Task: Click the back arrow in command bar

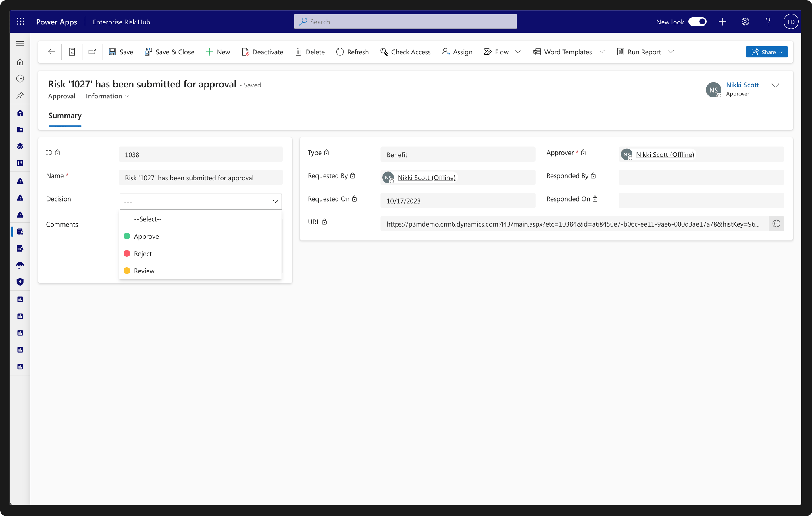Action: (51, 52)
